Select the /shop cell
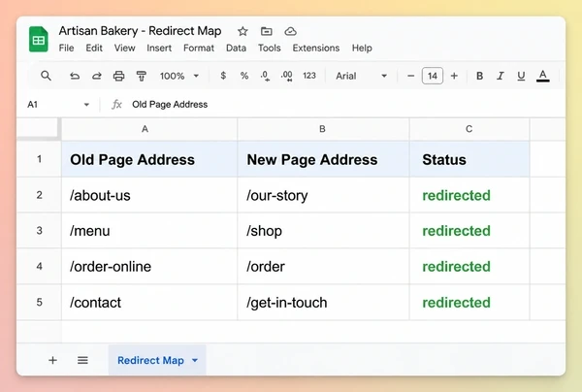This screenshot has height=392, width=582. pyautogui.click(x=323, y=231)
